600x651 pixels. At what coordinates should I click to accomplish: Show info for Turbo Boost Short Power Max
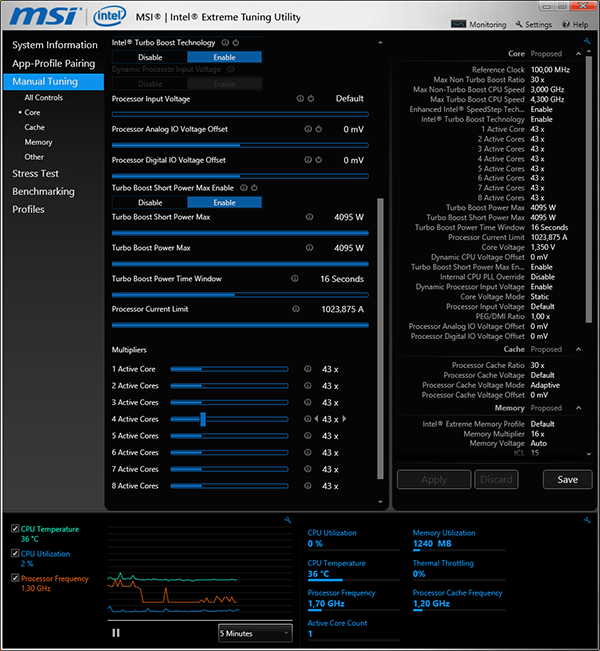[x=309, y=217]
